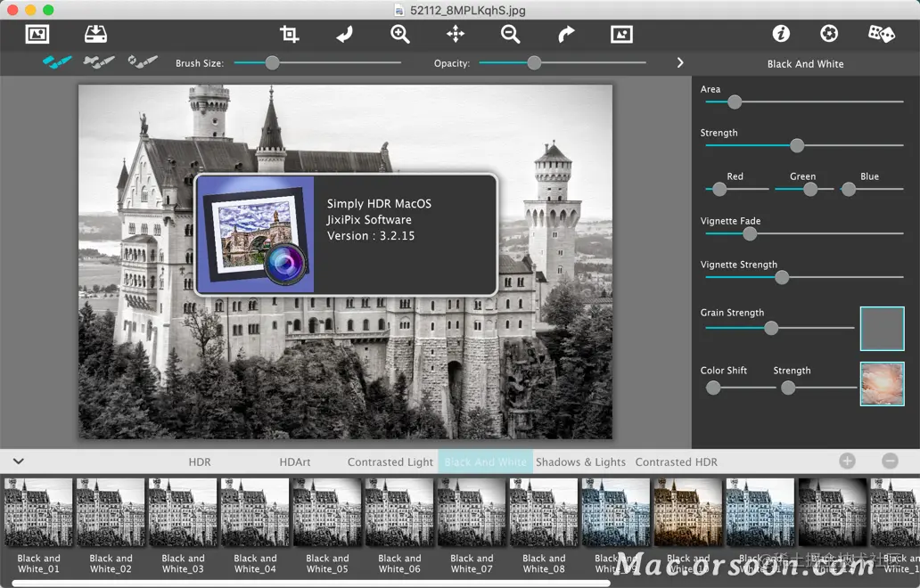This screenshot has width=920, height=588.
Task: Click the Simply HDR about dialog icon
Action: 255,234
